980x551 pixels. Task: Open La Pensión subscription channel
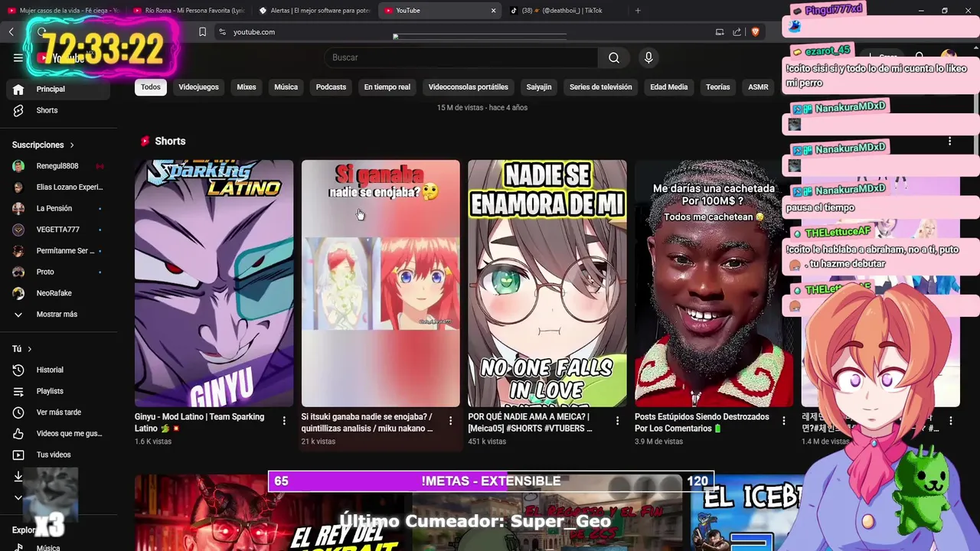click(x=58, y=208)
